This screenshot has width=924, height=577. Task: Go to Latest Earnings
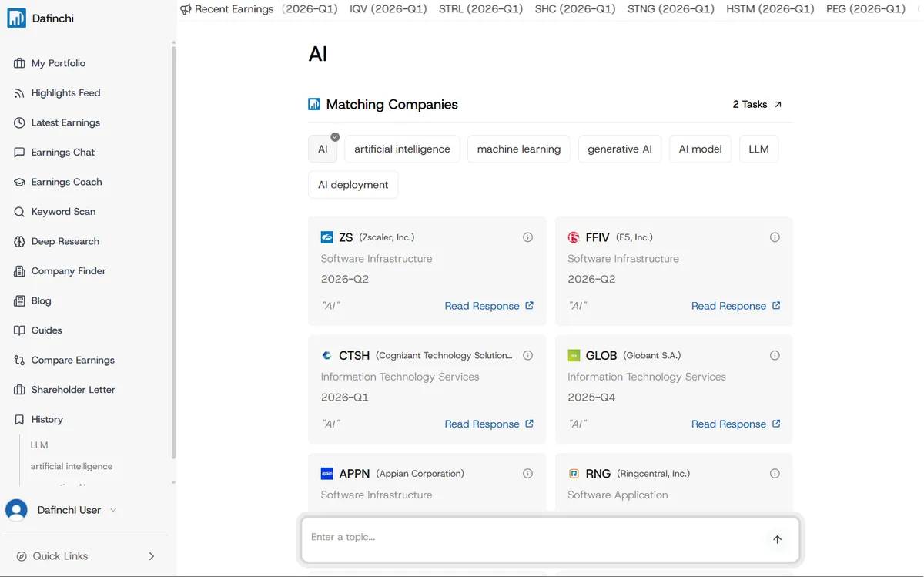[x=65, y=122]
